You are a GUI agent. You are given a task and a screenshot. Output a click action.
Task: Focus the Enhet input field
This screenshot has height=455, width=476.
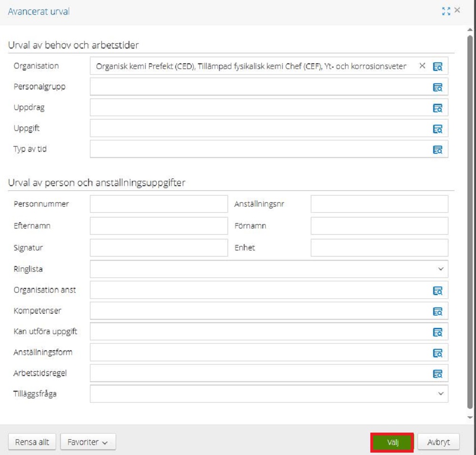coord(379,247)
